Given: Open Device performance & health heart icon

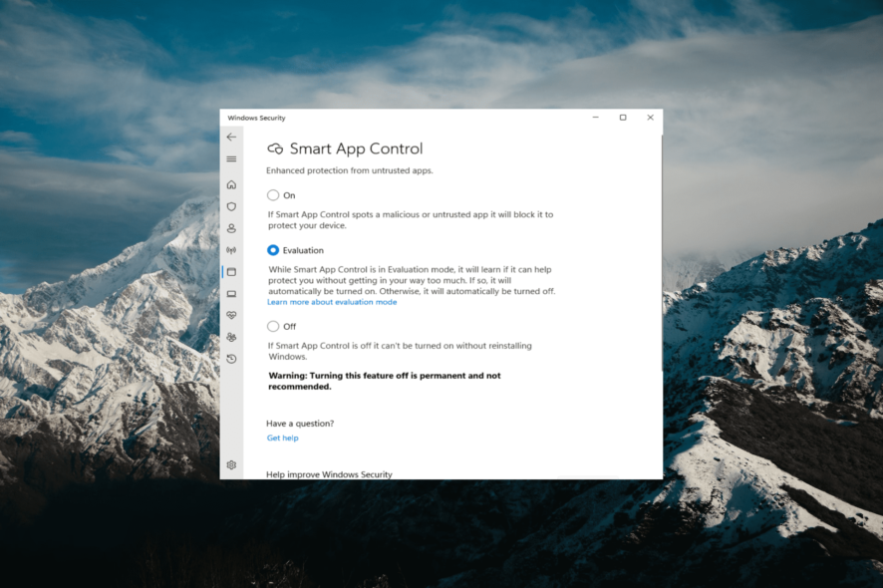Looking at the screenshot, I should (231, 315).
